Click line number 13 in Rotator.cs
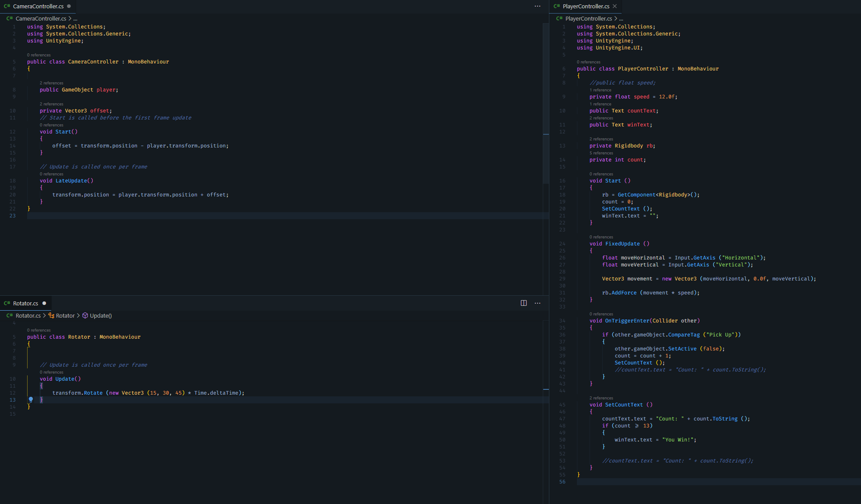 (12, 400)
